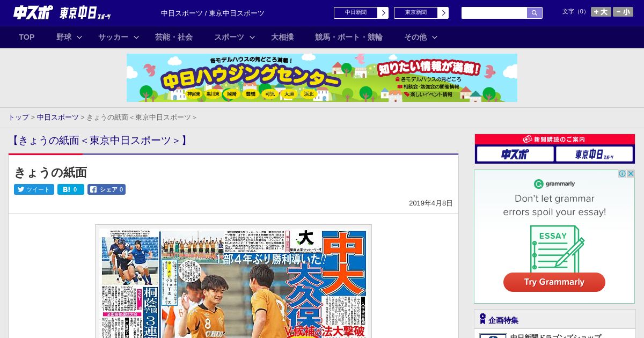
Task: Expand the サッカー dropdown chevron
Action: pyautogui.click(x=136, y=38)
